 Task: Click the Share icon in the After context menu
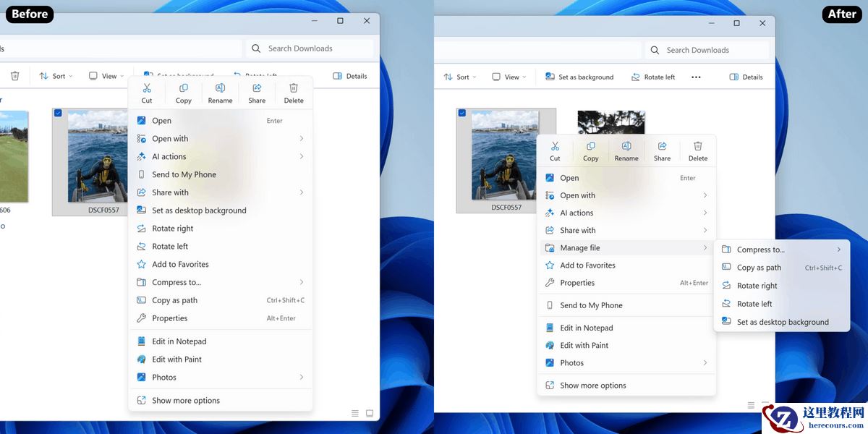[x=662, y=146]
